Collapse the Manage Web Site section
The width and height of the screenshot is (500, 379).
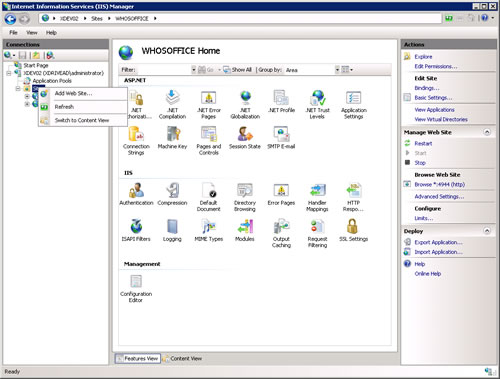(487, 132)
